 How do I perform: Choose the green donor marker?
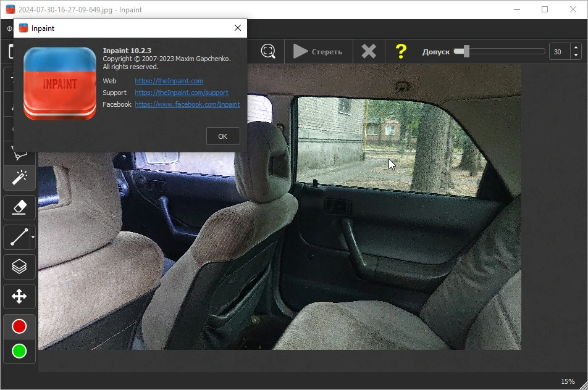tap(20, 351)
